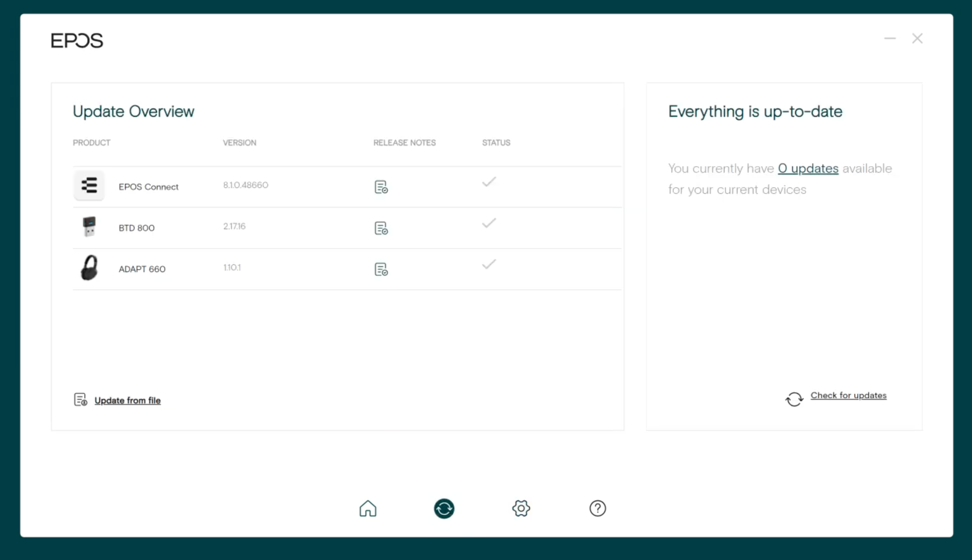Switch to the Updates sync tab

(x=444, y=508)
